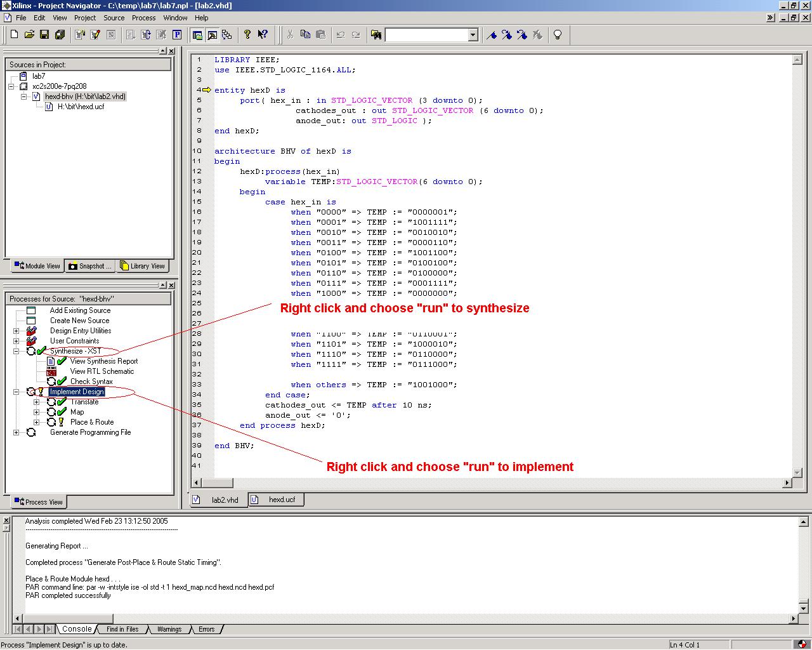Expand the User Constraints node
The image size is (812, 650).
point(16,341)
